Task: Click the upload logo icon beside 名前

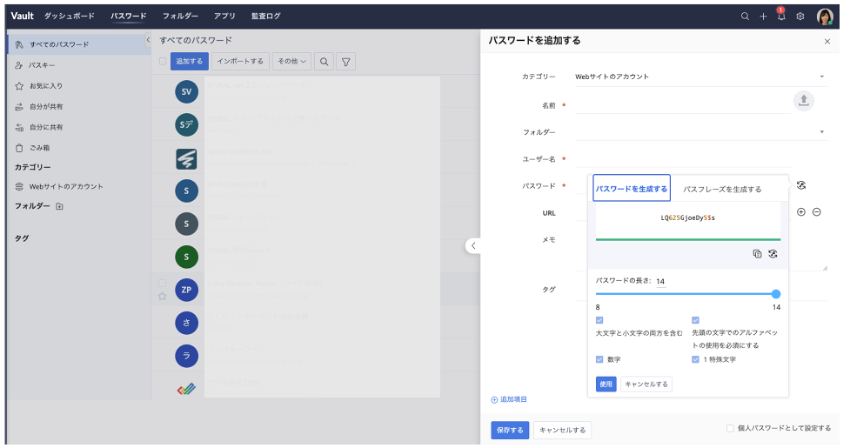Action: (804, 101)
